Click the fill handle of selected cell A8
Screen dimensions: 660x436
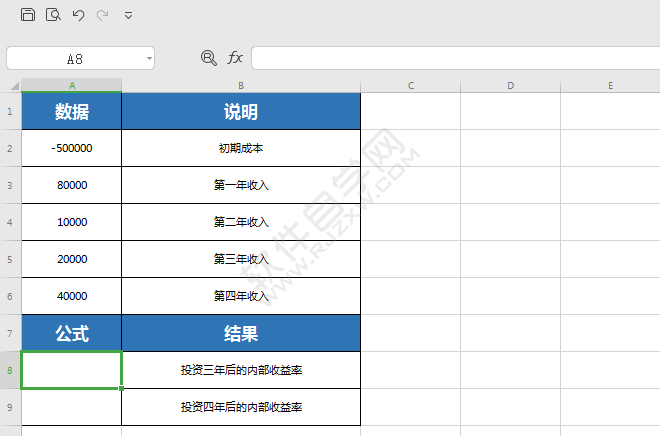coord(122,388)
